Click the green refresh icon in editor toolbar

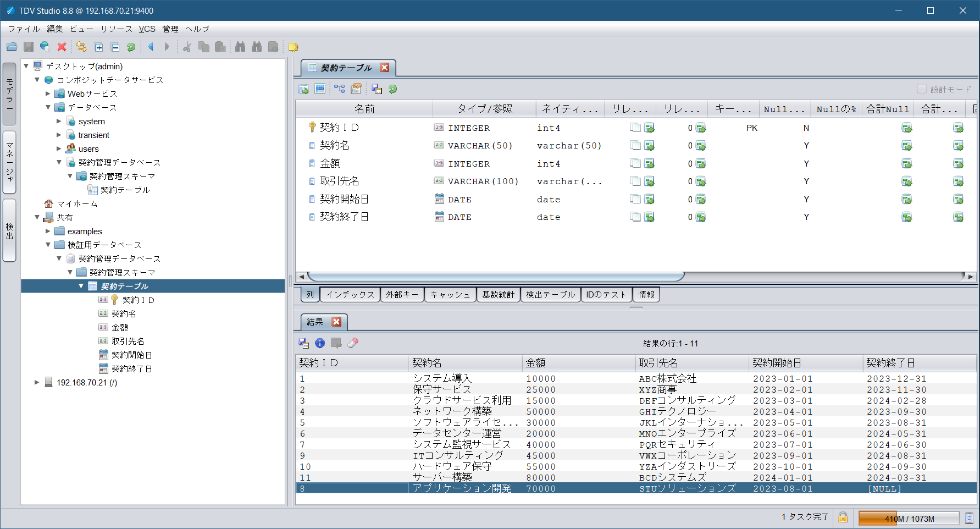[x=392, y=89]
